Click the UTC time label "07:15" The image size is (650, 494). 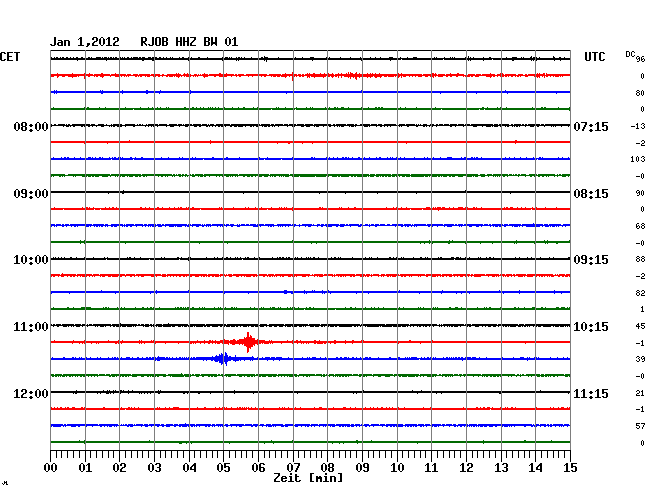(x=591, y=126)
